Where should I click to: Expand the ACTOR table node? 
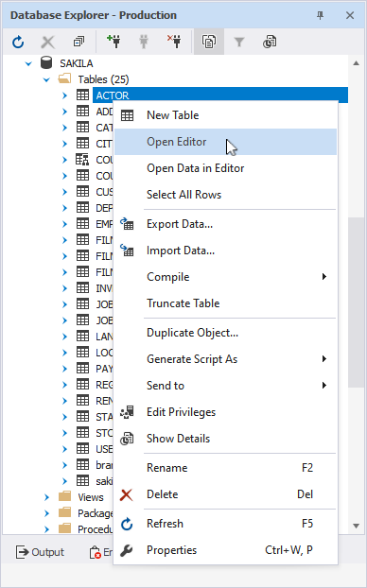[64, 95]
